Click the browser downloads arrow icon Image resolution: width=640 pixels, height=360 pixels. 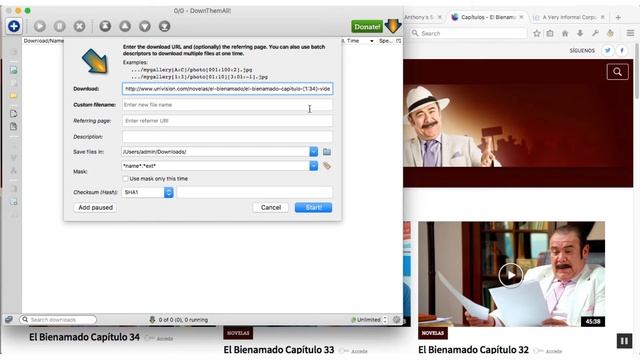580,33
